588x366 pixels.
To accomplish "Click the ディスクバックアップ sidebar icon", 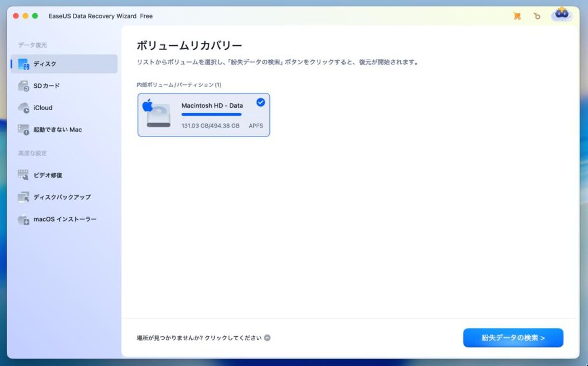I will click(24, 197).
